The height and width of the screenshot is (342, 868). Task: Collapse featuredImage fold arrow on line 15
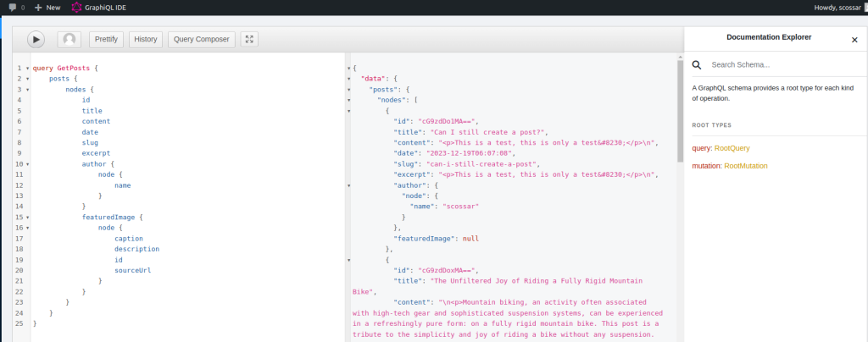[x=28, y=218]
